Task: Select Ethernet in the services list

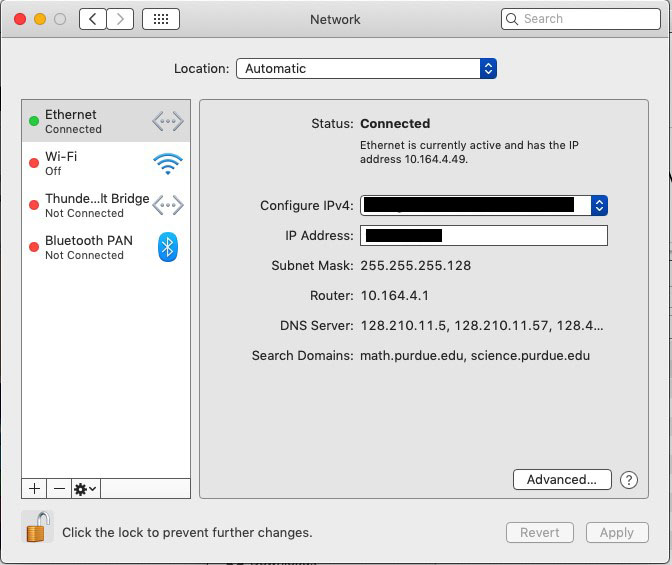Action: 90,122
